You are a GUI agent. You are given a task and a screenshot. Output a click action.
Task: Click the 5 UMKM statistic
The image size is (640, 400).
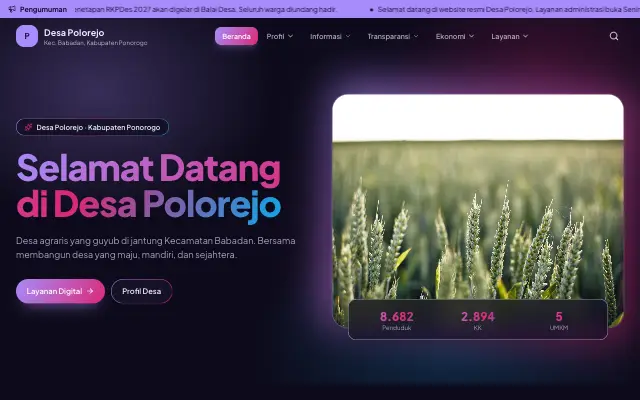[559, 320]
